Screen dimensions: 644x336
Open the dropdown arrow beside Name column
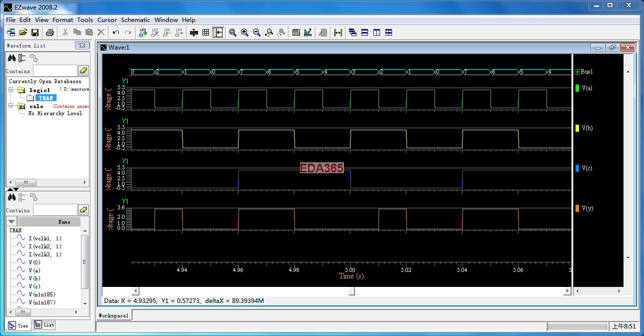pyautogui.click(x=12, y=222)
